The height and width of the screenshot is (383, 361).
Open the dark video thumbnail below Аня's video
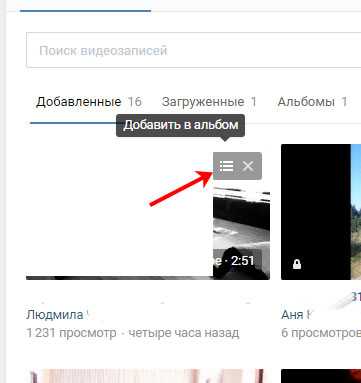321,376
